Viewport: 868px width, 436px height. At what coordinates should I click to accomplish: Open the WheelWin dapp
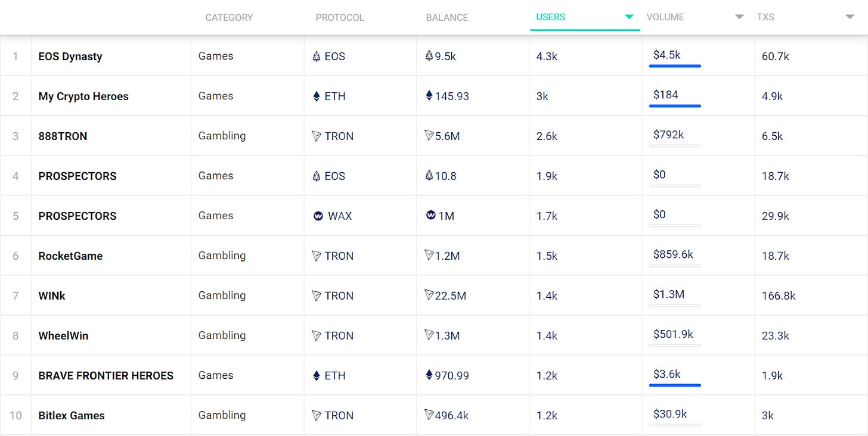63,336
